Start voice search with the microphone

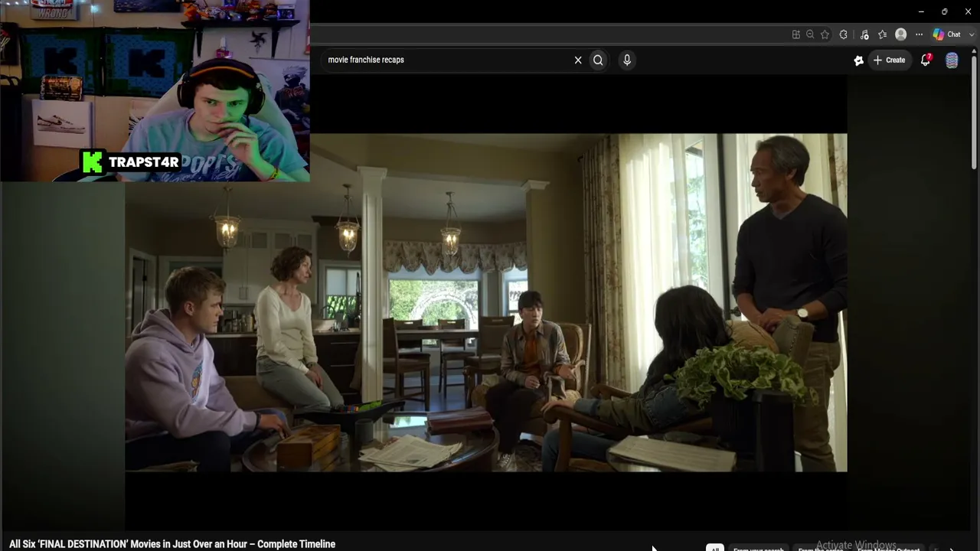[x=627, y=60]
